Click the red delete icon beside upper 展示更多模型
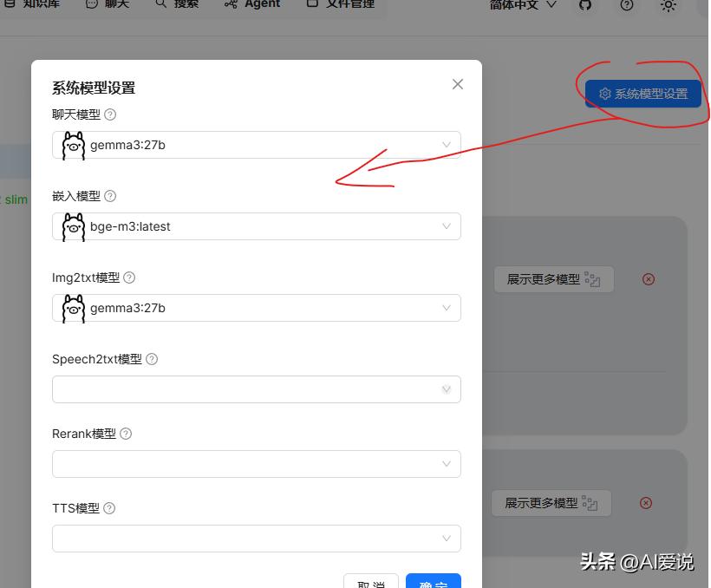The image size is (711, 588). pyautogui.click(x=649, y=279)
